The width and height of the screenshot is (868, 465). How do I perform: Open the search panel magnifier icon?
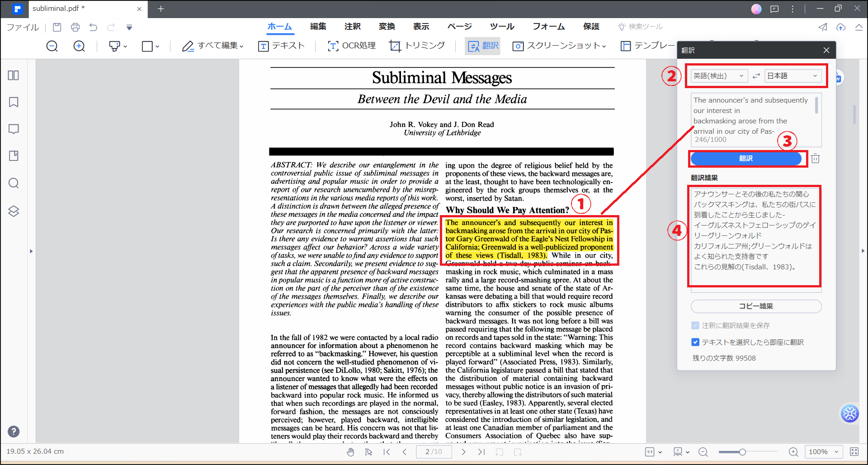(x=14, y=183)
